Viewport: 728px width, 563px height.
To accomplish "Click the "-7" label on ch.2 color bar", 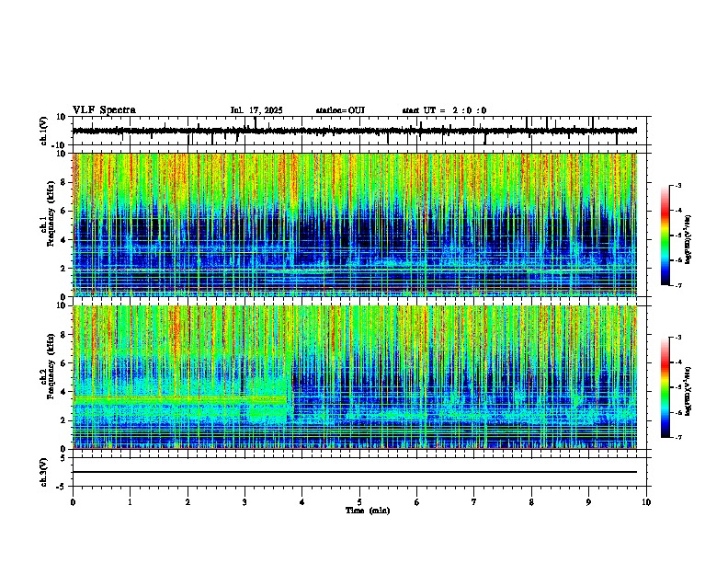I will (678, 438).
